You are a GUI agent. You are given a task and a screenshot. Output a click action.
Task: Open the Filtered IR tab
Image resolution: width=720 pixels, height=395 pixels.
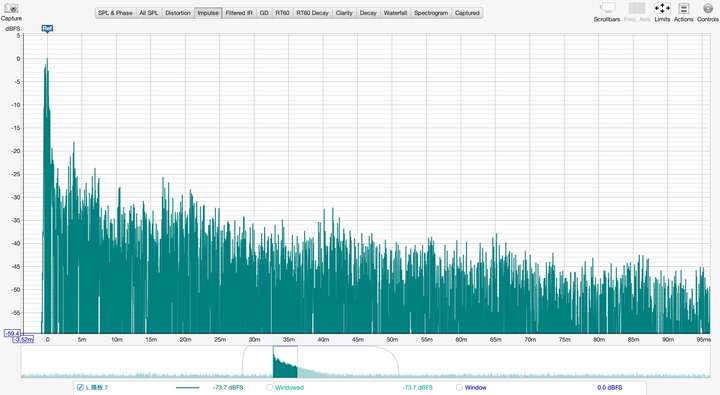pyautogui.click(x=239, y=13)
